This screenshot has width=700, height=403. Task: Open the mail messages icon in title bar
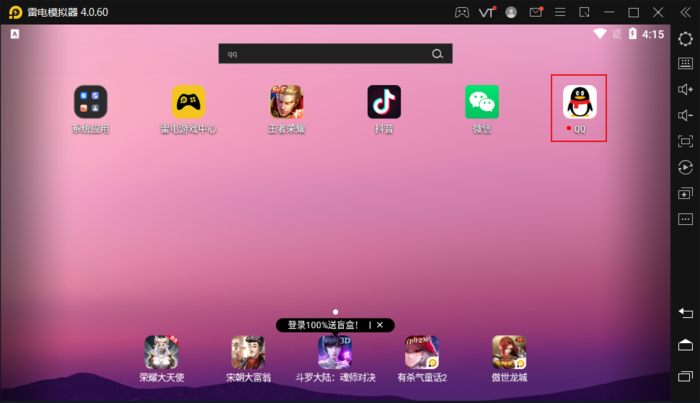pos(537,12)
